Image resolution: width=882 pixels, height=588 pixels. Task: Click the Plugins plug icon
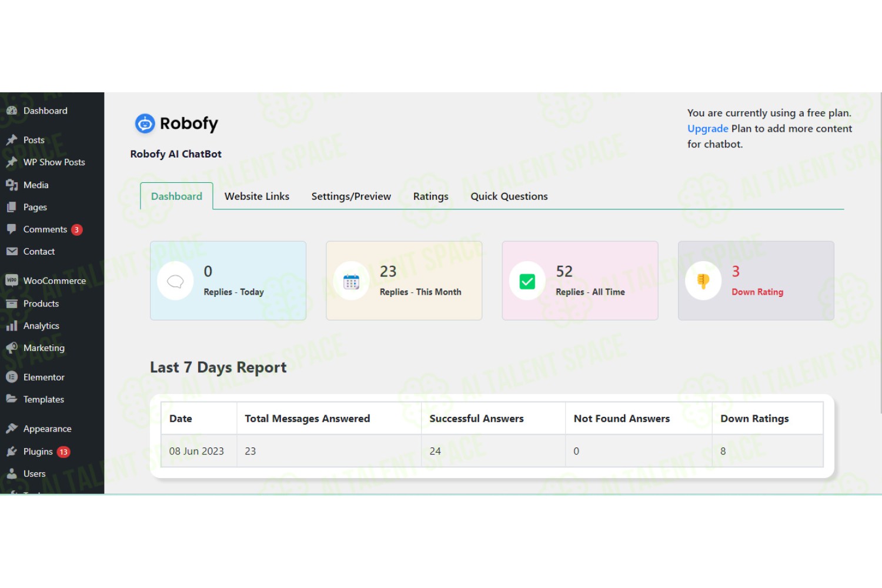click(x=12, y=452)
